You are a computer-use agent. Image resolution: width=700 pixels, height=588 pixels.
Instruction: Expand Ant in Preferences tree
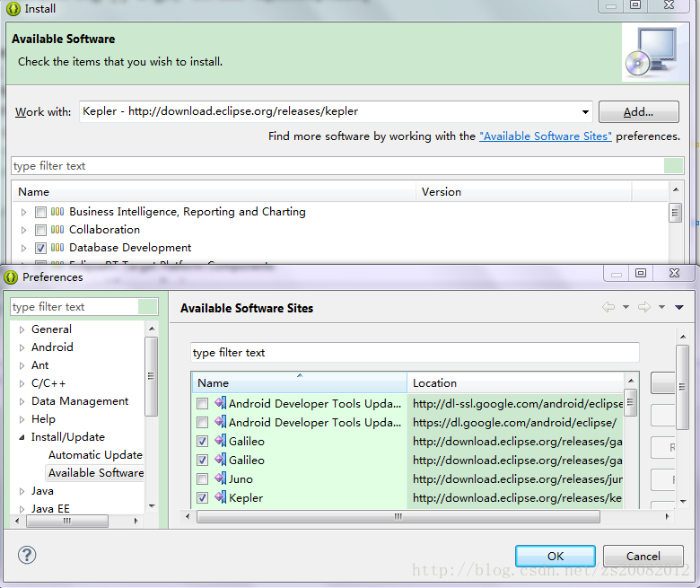pos(22,365)
